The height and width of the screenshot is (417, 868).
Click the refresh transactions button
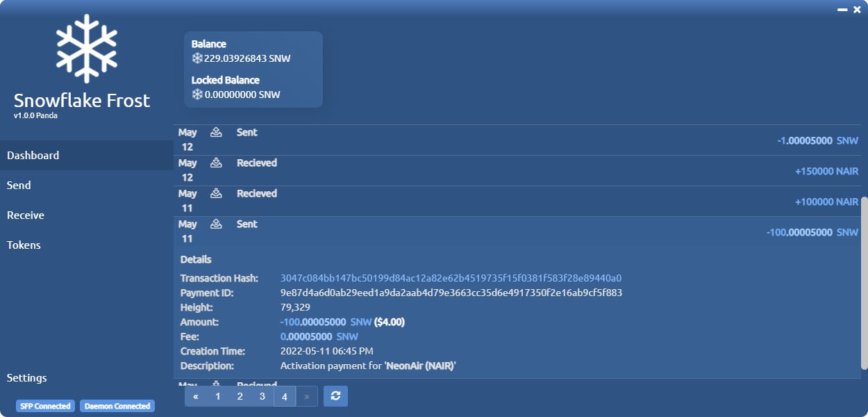(x=335, y=396)
